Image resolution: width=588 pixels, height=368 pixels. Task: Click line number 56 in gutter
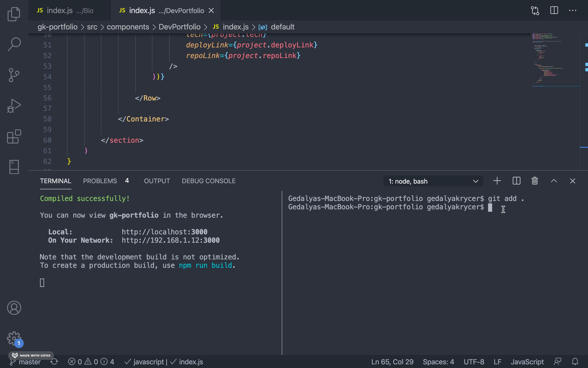(47, 98)
